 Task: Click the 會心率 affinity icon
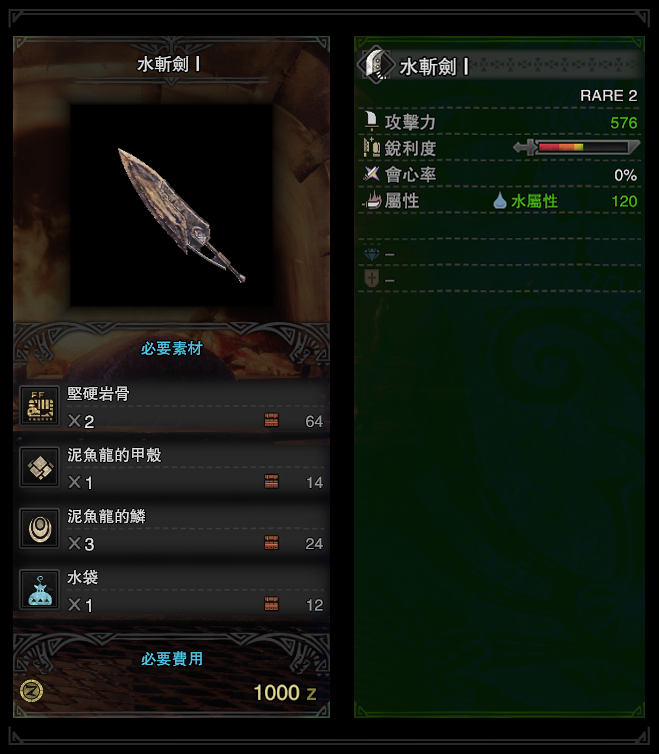point(371,174)
